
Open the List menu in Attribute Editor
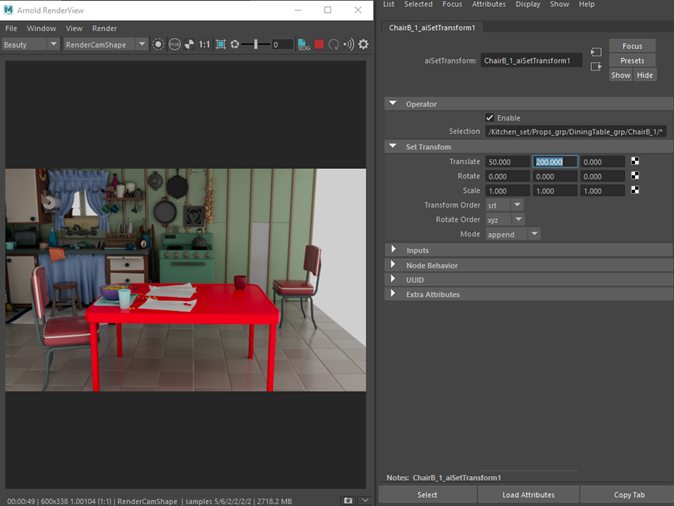pyautogui.click(x=389, y=4)
